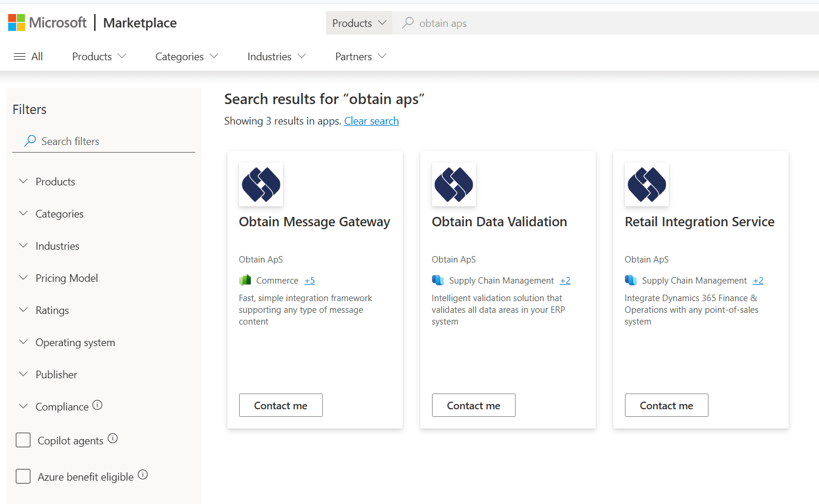This screenshot has width=819, height=504.
Task: Click the Retail Integration Service app logo
Action: click(x=647, y=184)
